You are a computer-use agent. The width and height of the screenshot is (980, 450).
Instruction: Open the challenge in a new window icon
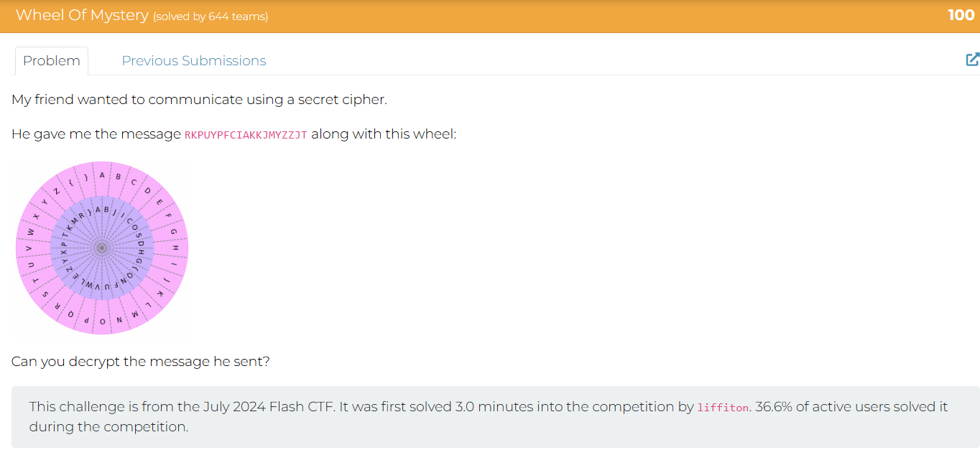point(972,60)
